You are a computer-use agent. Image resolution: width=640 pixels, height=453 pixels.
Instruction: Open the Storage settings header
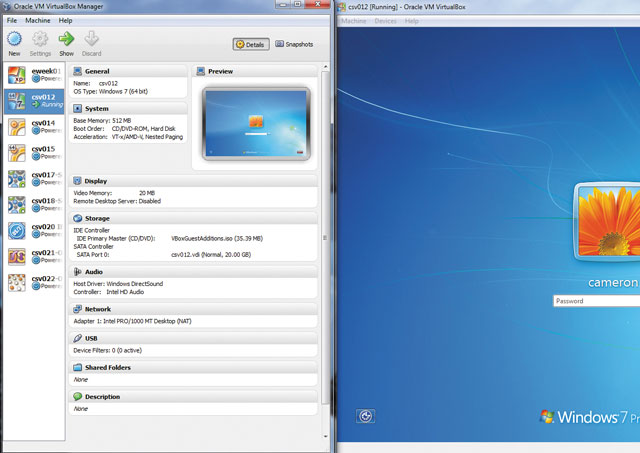[x=193, y=218]
